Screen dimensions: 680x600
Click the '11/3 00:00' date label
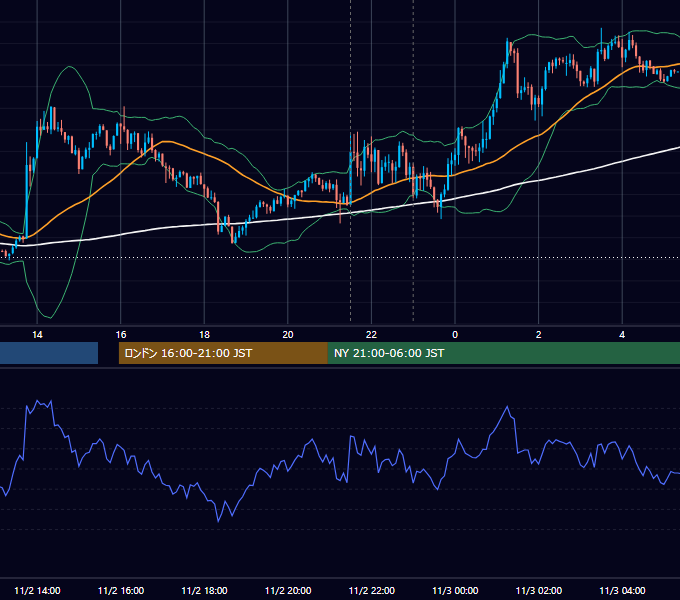click(455, 591)
